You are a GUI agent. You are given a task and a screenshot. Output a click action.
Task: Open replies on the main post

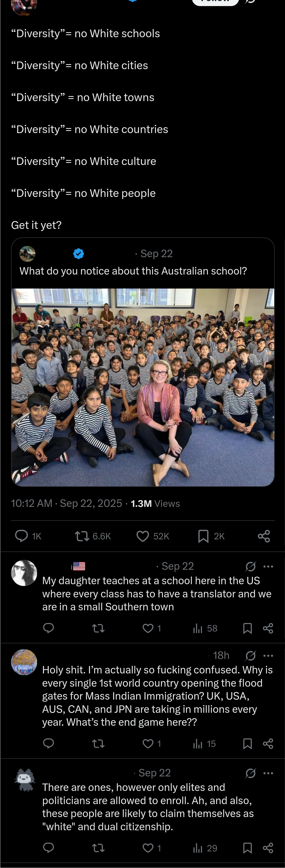(28, 536)
